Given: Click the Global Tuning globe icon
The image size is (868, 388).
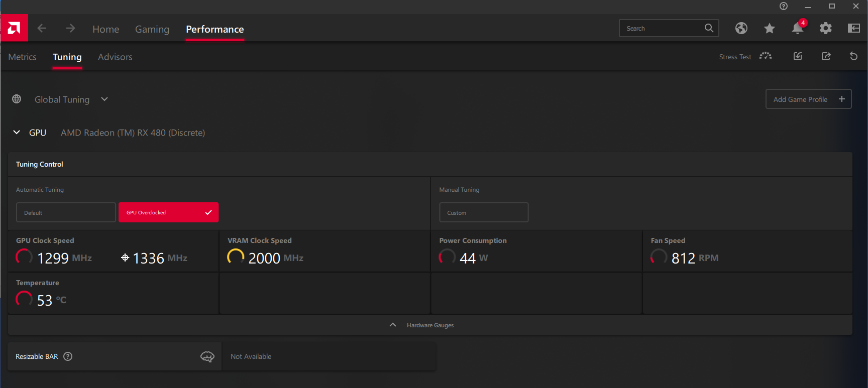Looking at the screenshot, I should click(17, 99).
